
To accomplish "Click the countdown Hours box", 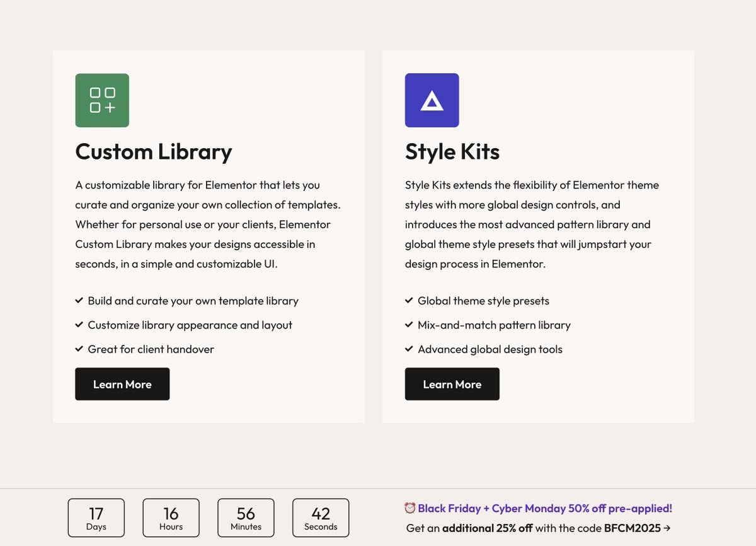I will [171, 518].
